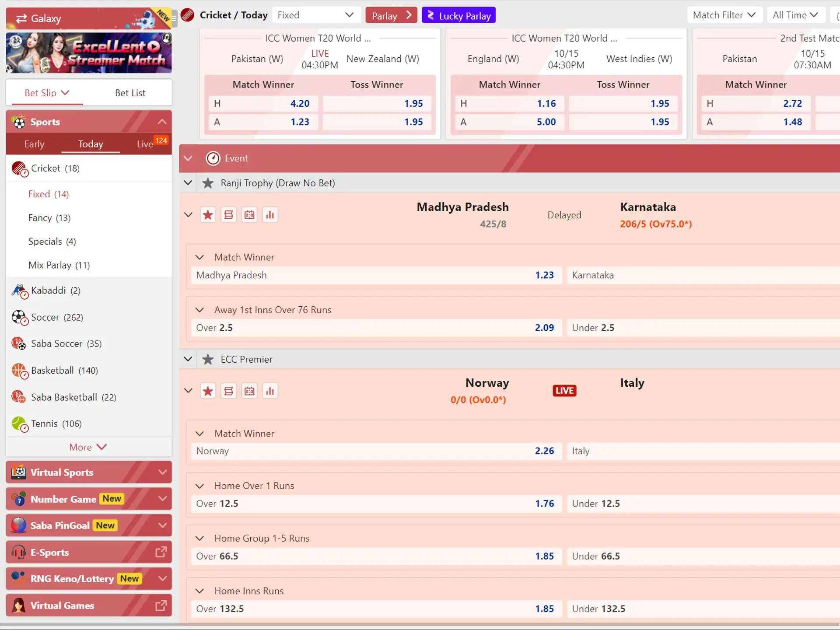Click the Lucky Parlay button
Viewport: 840px width, 630px height.
[x=458, y=15]
